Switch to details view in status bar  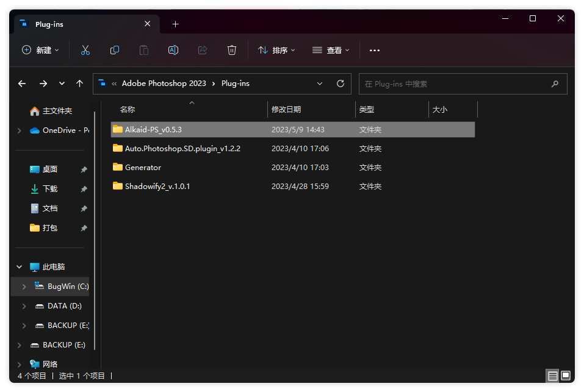pyautogui.click(x=552, y=376)
